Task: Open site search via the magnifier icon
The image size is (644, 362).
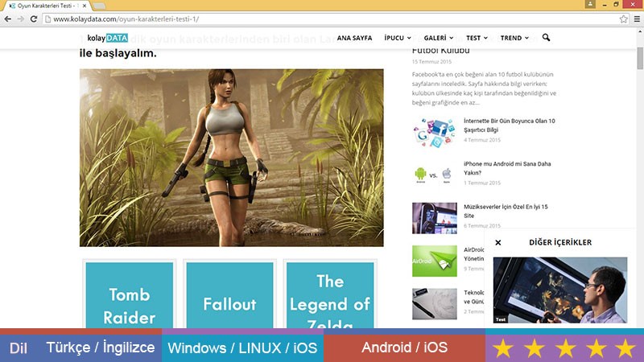Action: point(546,37)
